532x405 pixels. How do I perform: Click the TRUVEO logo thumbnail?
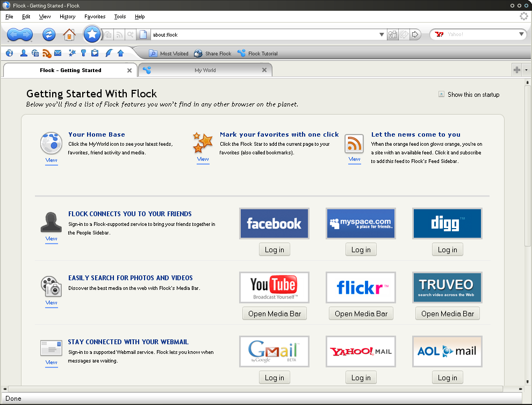click(x=447, y=287)
